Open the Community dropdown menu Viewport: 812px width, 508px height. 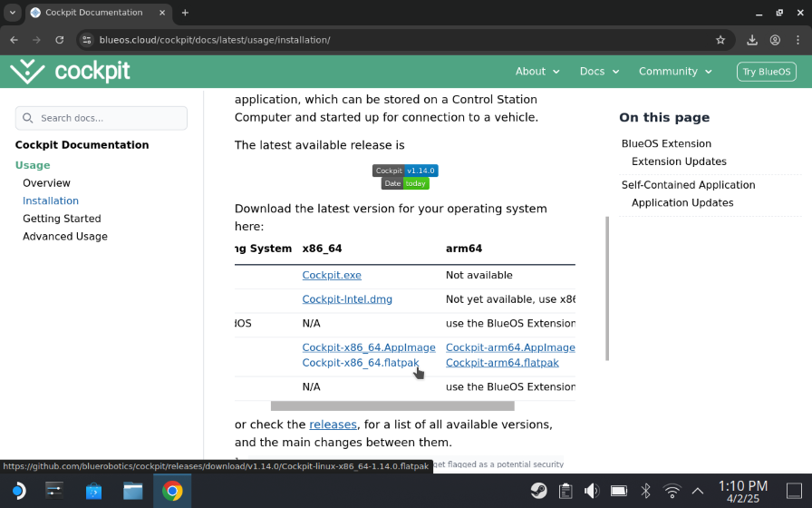tap(675, 72)
